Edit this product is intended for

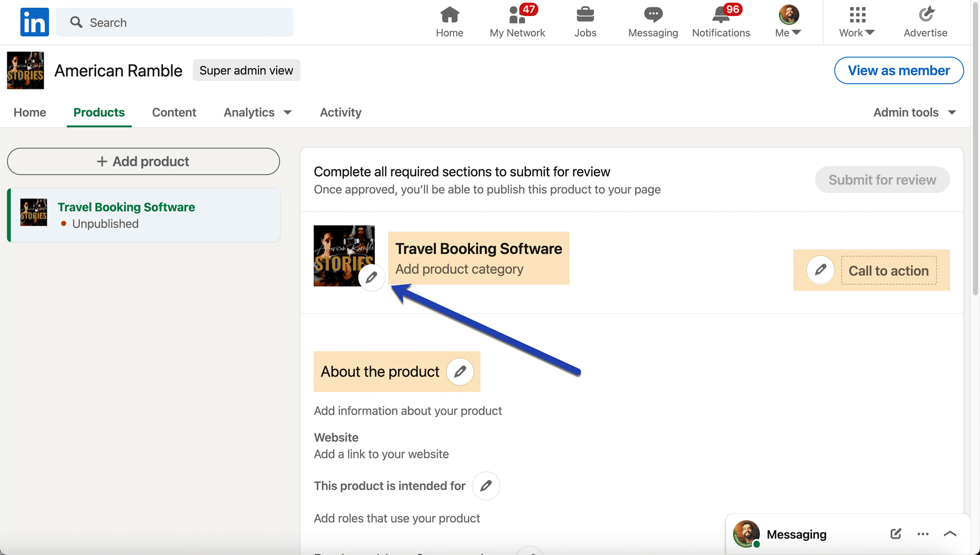(x=485, y=486)
